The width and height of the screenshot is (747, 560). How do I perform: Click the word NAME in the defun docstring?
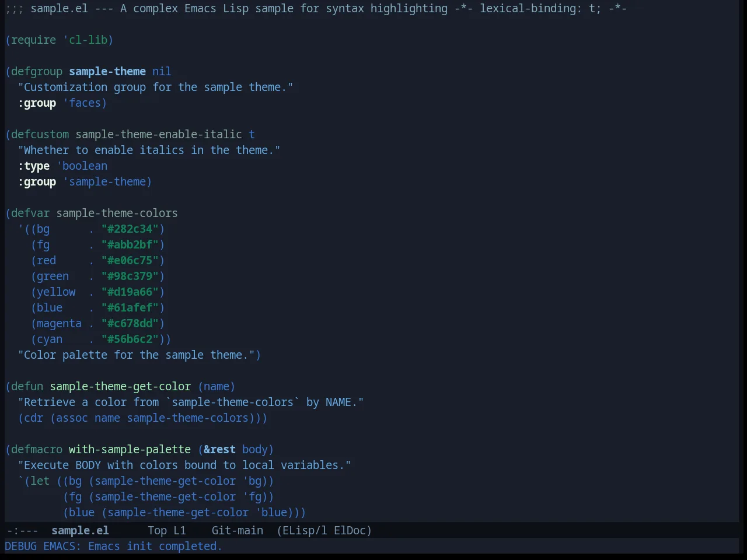(x=338, y=402)
